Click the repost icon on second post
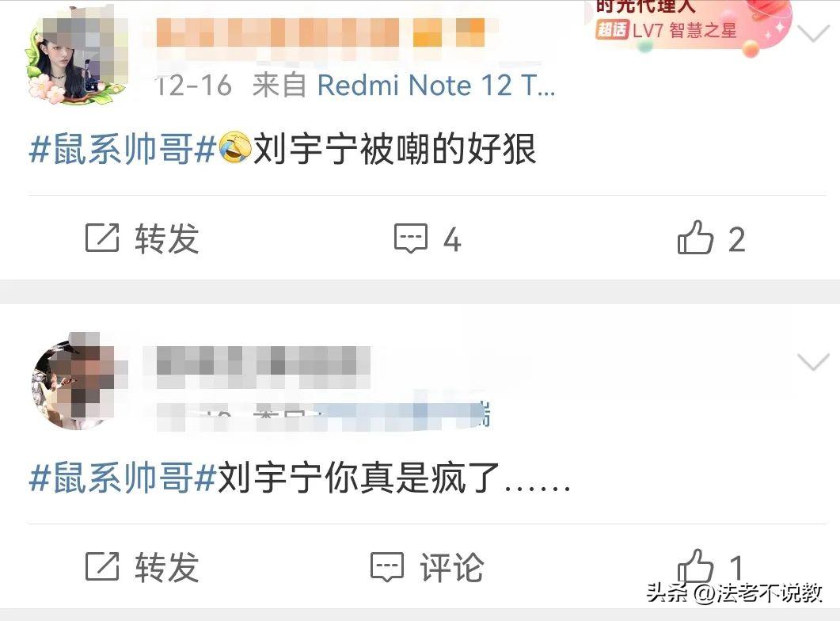 tap(102, 566)
